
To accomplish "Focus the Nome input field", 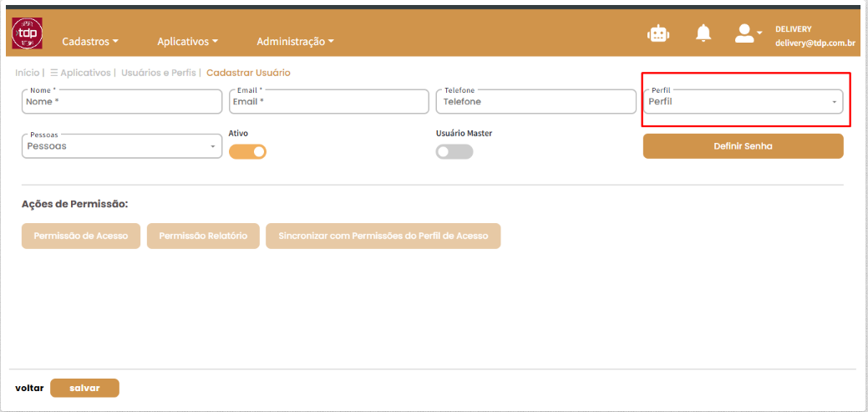I will point(122,101).
